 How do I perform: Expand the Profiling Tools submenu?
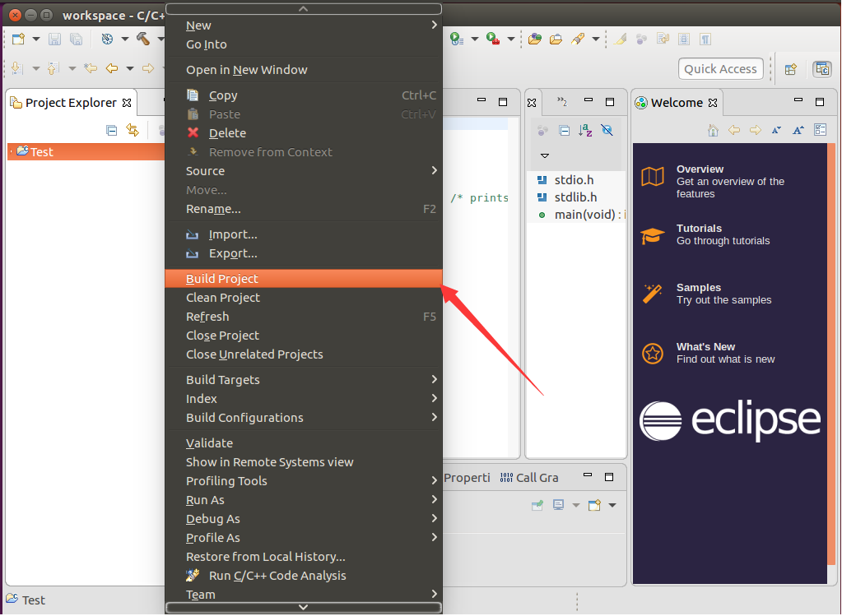coord(304,481)
